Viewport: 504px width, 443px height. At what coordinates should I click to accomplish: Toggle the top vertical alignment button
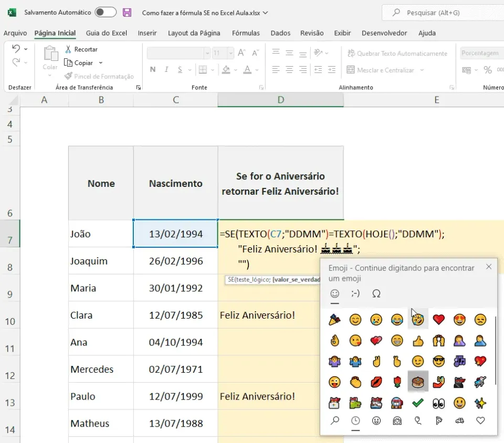[276, 52]
